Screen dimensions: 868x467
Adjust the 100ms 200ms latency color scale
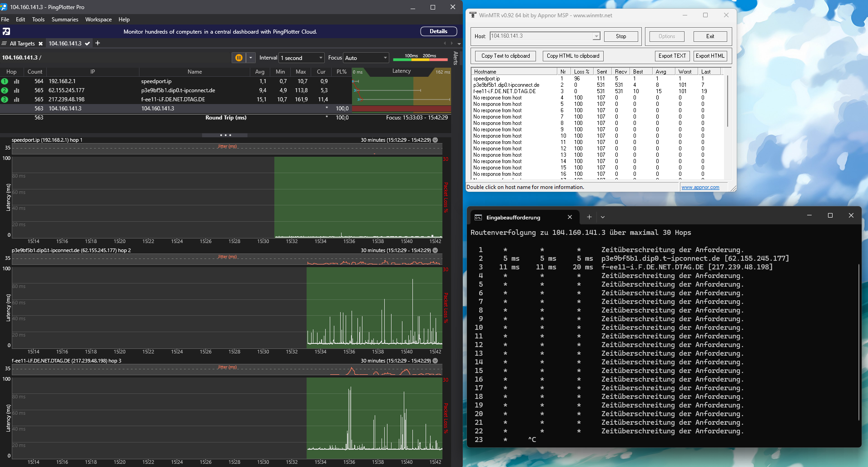coord(421,58)
